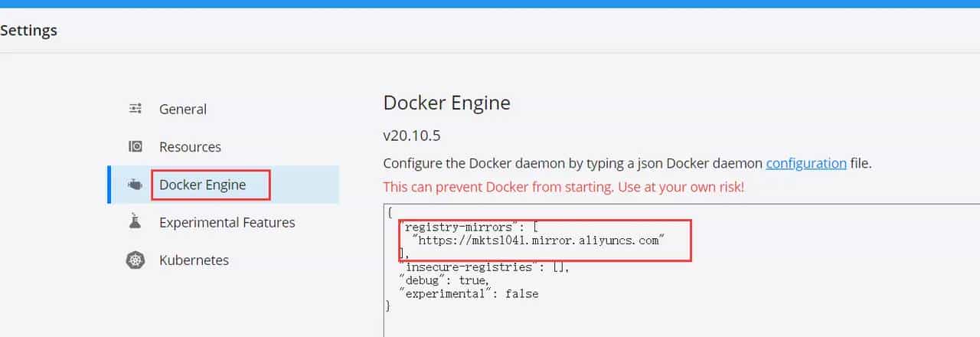Click the insecure-registries line in the editor
The width and height of the screenshot is (980, 337).
tap(469, 267)
